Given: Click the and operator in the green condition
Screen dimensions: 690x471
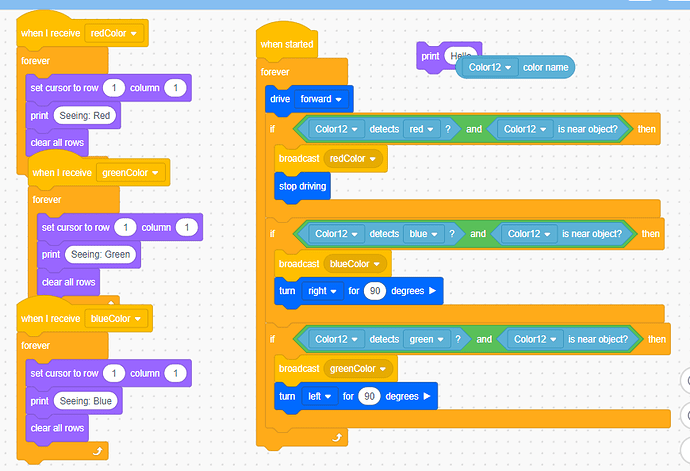Looking at the screenshot, I should coord(484,339).
